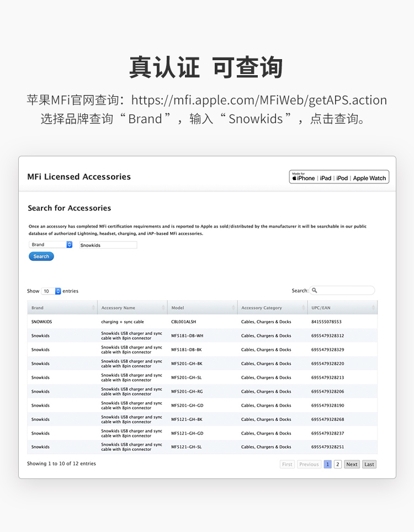Open the Brand search-type dropdown
The height and width of the screenshot is (532, 414).
[x=51, y=244]
